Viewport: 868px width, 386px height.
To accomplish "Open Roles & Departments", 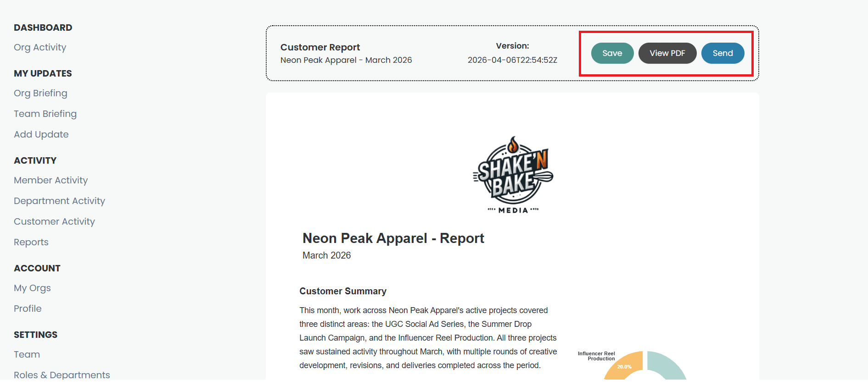I will point(62,375).
